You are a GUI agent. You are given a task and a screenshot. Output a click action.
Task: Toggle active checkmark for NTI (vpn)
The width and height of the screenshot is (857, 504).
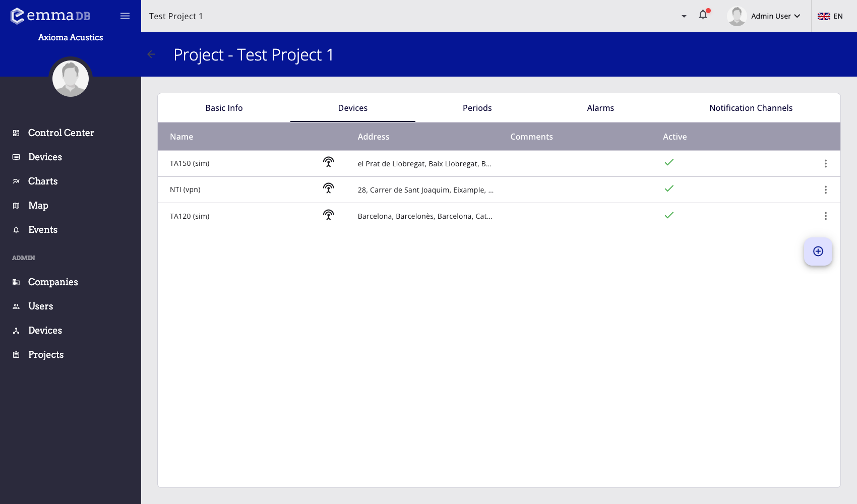pos(669,188)
